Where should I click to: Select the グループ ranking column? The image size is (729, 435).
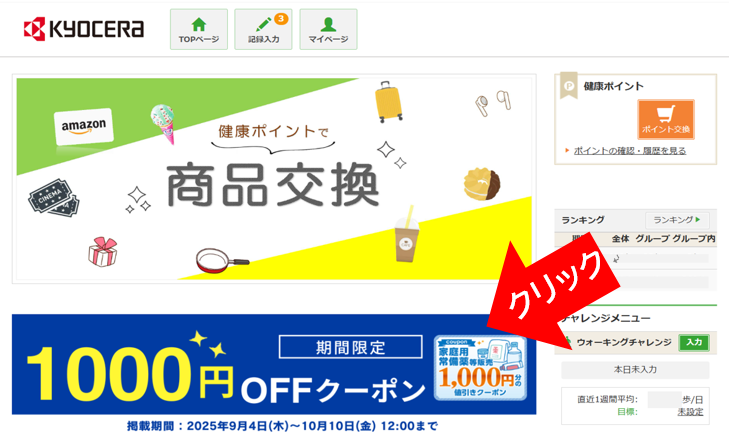tap(652, 238)
